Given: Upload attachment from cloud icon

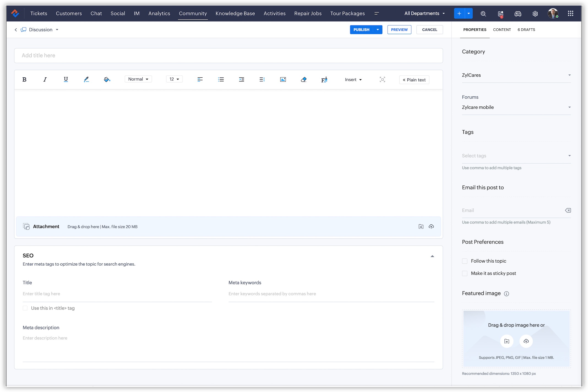Looking at the screenshot, I should click(x=431, y=227).
